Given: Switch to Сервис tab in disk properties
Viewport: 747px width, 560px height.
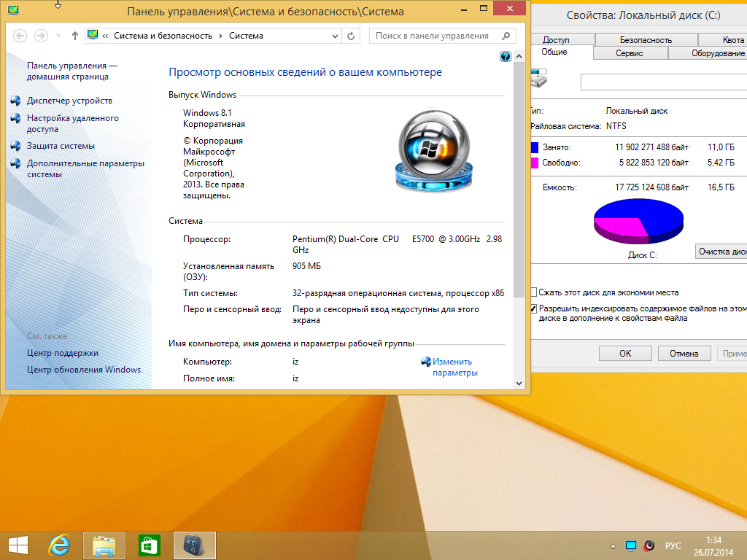Looking at the screenshot, I should [630, 53].
